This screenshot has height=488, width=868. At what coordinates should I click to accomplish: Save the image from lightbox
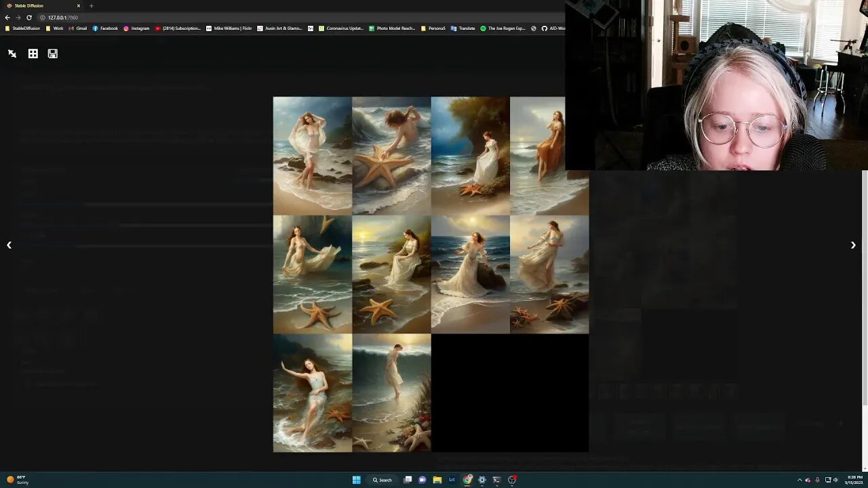tap(53, 54)
